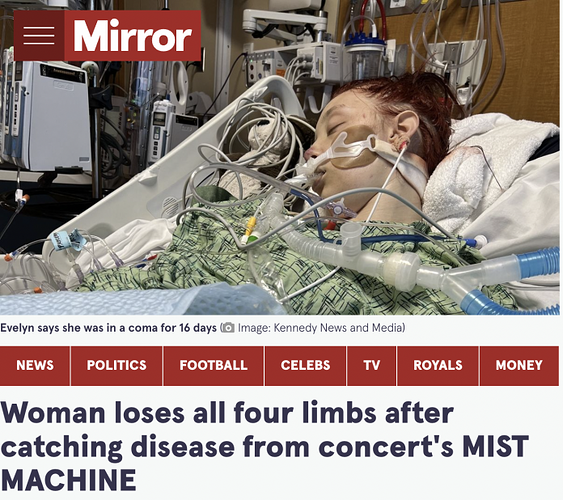Click the 'Woman loses all four limbs' headline

[x=265, y=447]
